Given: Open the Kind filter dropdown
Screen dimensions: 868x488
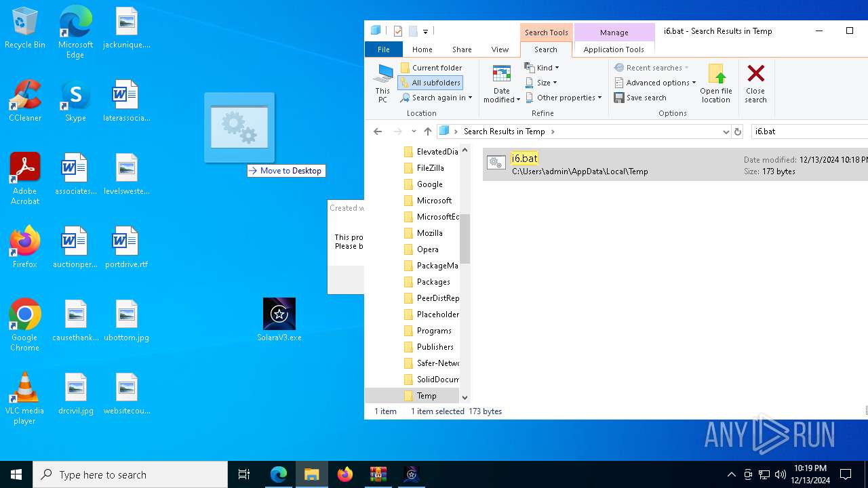Looking at the screenshot, I should click(542, 68).
